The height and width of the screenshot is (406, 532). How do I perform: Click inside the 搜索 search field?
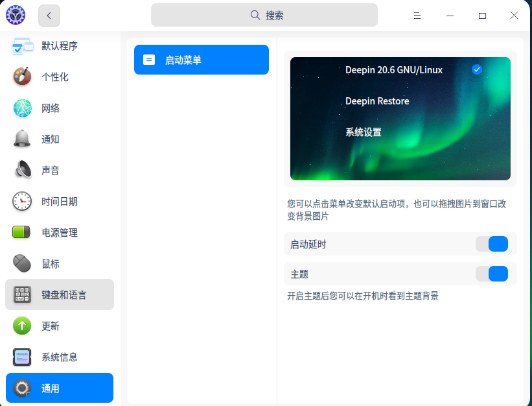point(264,14)
